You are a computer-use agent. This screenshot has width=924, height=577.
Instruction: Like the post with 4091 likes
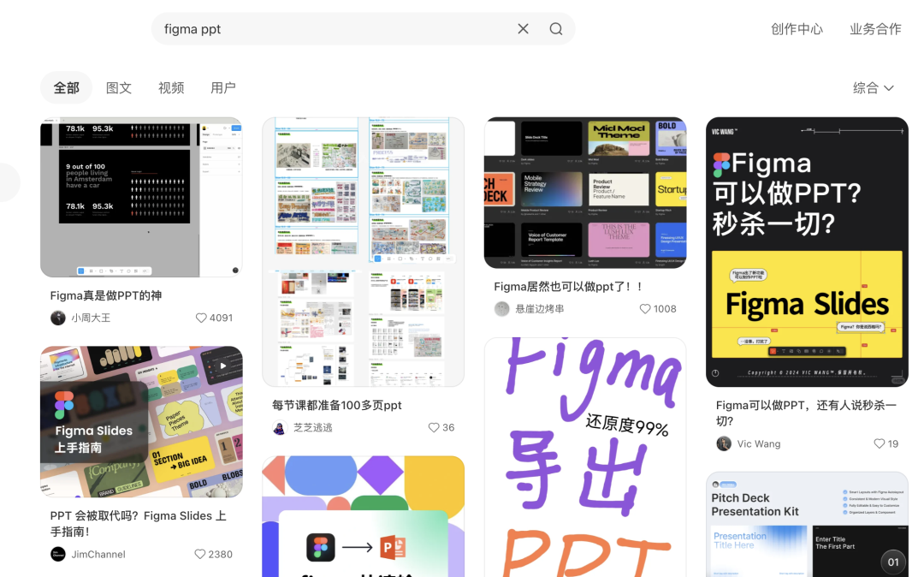[201, 318]
